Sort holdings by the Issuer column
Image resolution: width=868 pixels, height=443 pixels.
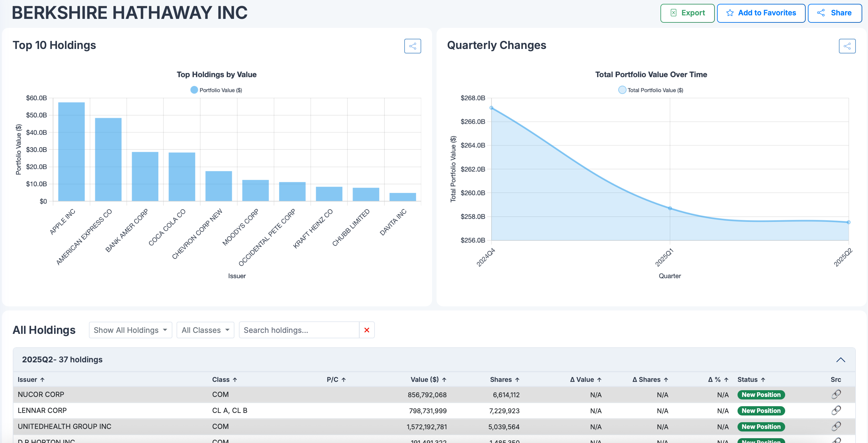(x=31, y=379)
